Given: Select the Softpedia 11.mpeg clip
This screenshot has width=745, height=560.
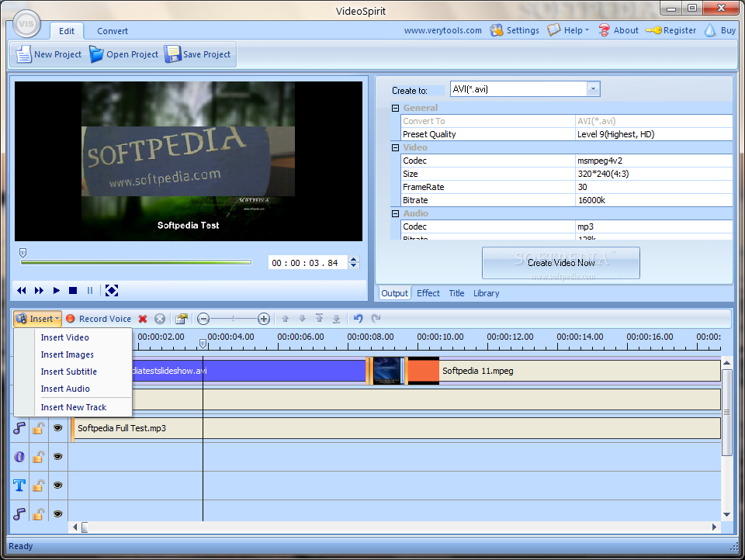Looking at the screenshot, I should pyautogui.click(x=580, y=371).
